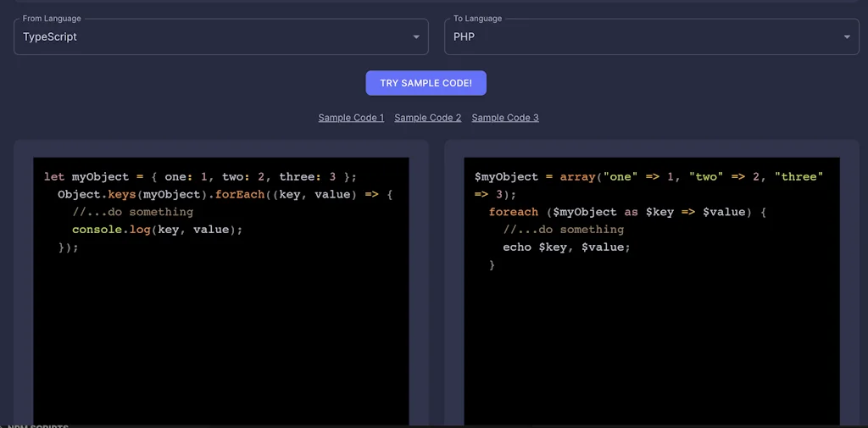Viewport: 868px width, 428px height.
Task: Click inside the TypeScript source code editor
Action: pyautogui.click(x=221, y=291)
